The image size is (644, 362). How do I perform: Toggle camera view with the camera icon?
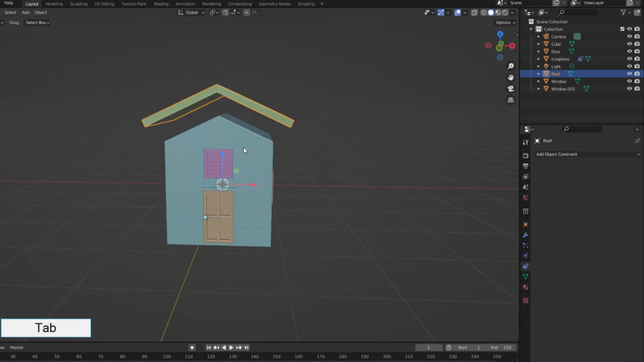click(x=510, y=88)
